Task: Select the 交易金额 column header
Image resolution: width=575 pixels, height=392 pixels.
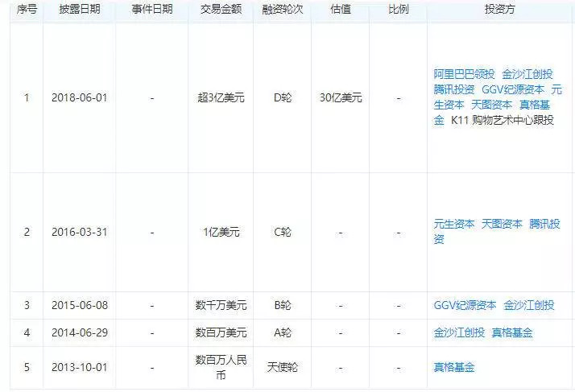Action: (x=221, y=9)
